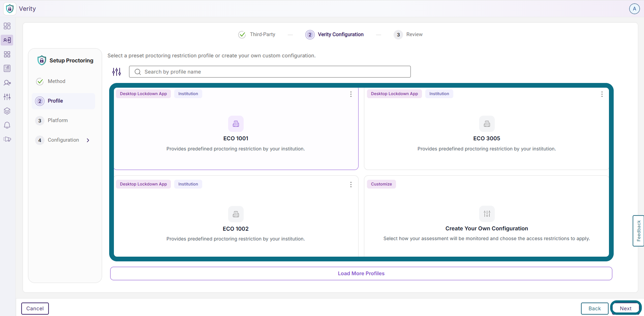Screen dimensions: 644x316
Task: Click the Verity shield logo in header
Action: click(x=10, y=9)
